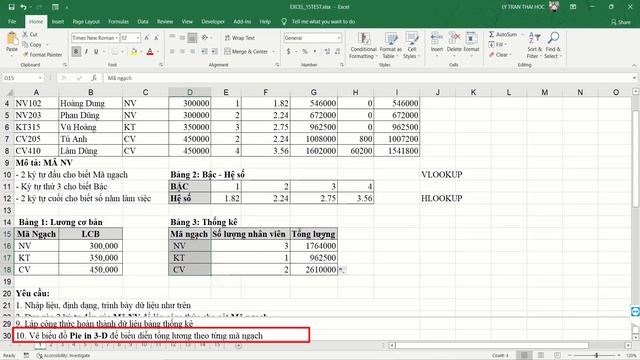
Task: Select the Page Layout view button in the status bar
Action: 541,356
